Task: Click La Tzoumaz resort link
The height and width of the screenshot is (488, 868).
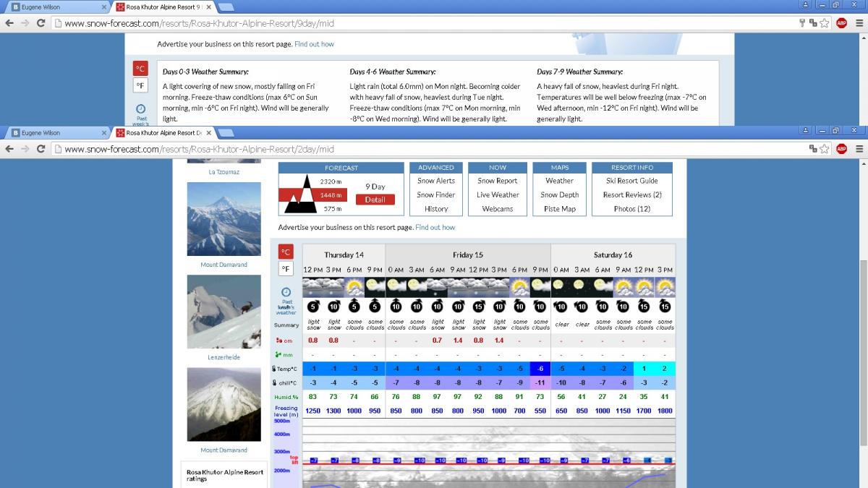Action: (224, 172)
